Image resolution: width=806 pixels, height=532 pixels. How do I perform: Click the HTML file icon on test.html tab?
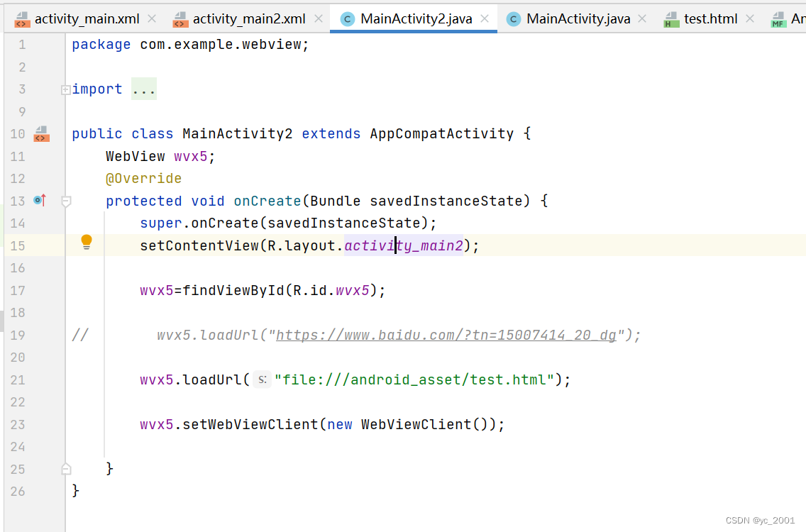(x=671, y=18)
